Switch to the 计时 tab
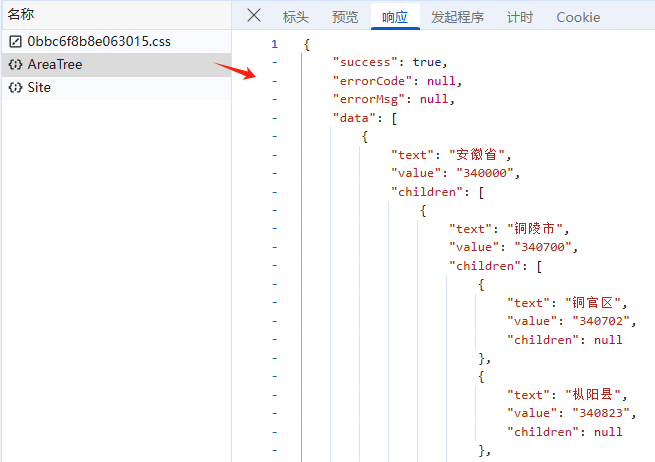 pos(520,17)
